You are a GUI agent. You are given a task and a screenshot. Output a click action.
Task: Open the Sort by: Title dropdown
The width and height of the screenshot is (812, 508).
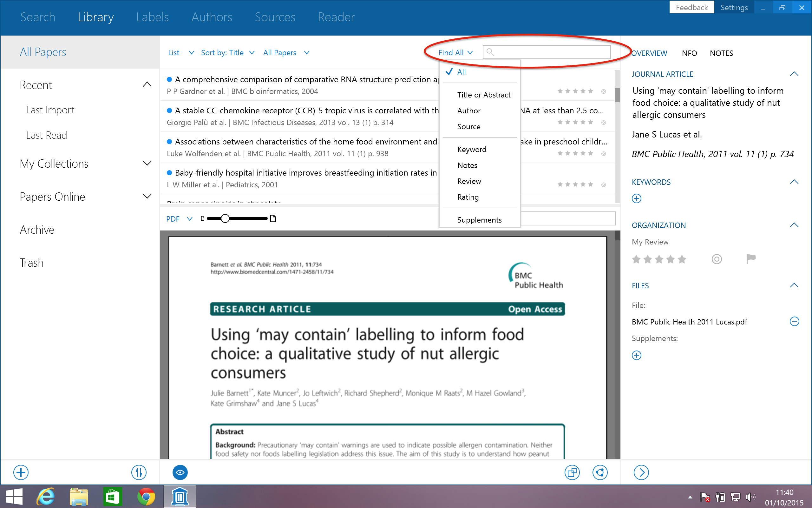[228, 53]
